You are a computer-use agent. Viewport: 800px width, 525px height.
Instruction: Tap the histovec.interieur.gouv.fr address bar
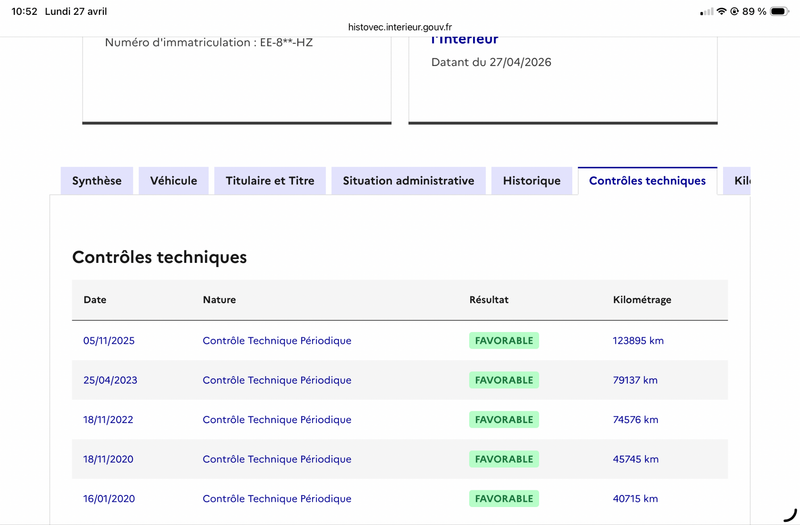400,27
